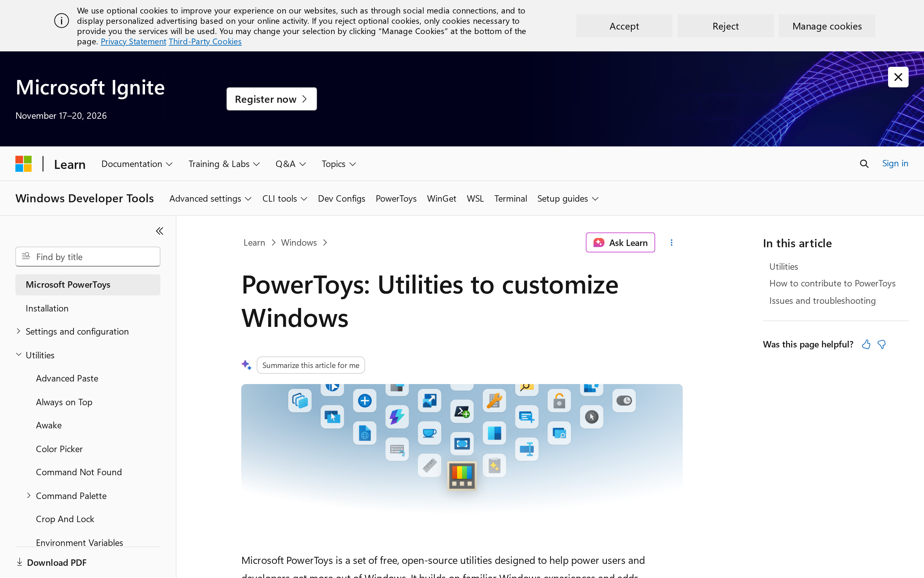924x578 pixels.
Task: Click Summarize this article for me
Action: (311, 365)
